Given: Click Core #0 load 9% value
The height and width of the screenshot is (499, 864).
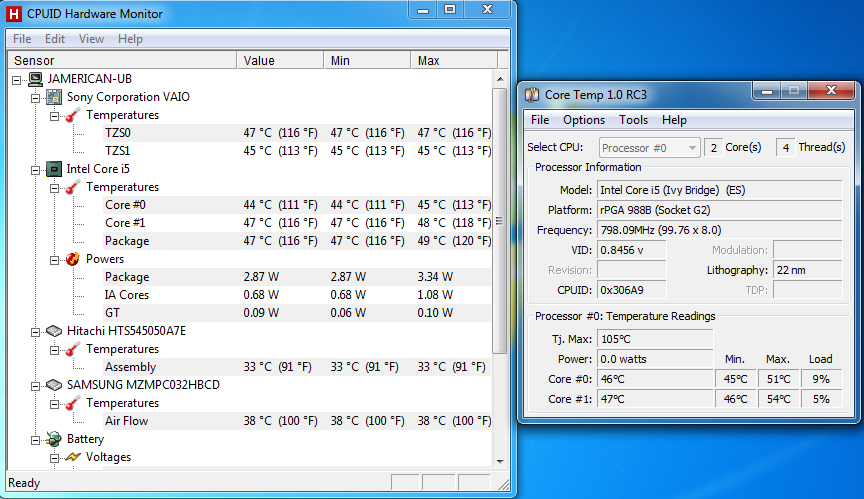Looking at the screenshot, I should pos(820,379).
